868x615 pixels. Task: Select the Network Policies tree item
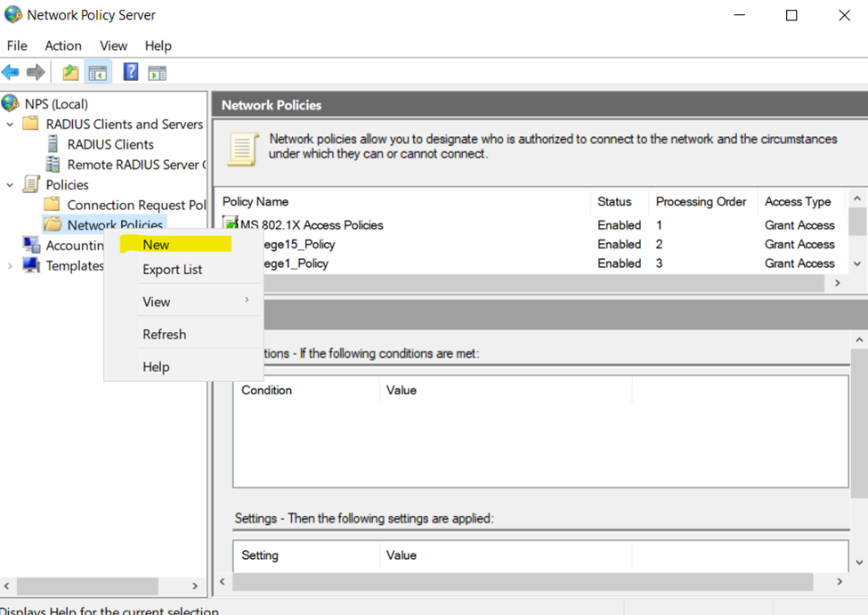[115, 225]
